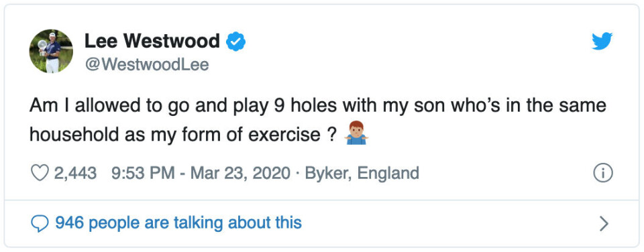The height and width of the screenshot is (252, 644).
Task: Click the shrugging person emoji
Action: (356, 133)
